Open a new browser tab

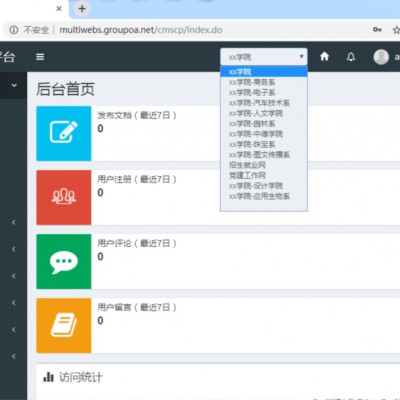82,9
